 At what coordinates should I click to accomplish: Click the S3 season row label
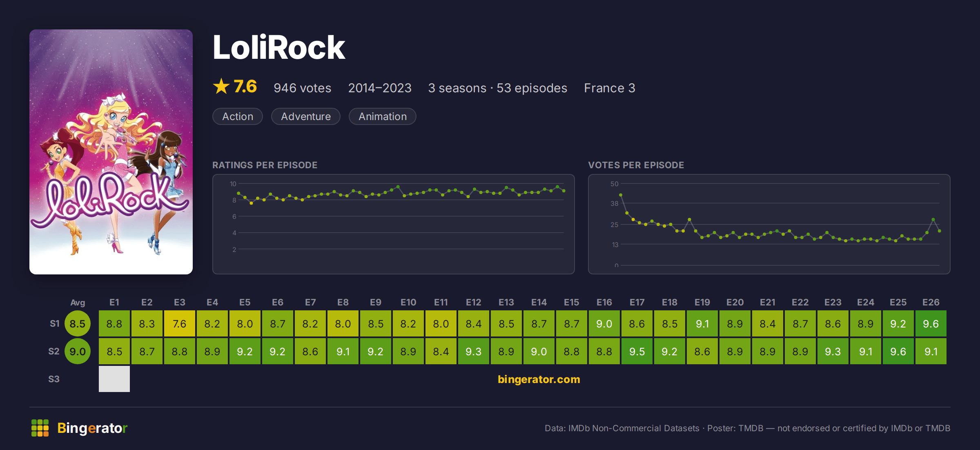pyautogui.click(x=54, y=379)
